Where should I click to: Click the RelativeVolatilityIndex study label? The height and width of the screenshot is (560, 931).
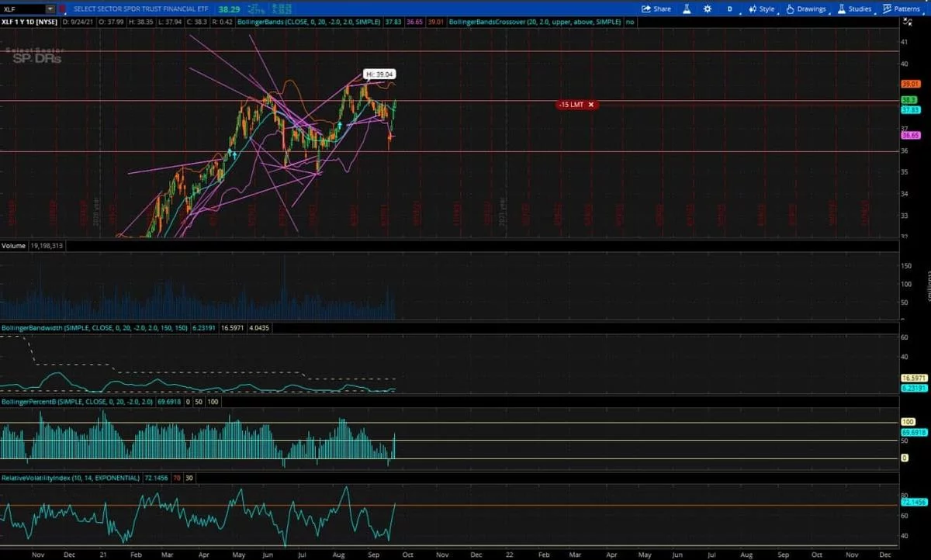(x=71, y=478)
